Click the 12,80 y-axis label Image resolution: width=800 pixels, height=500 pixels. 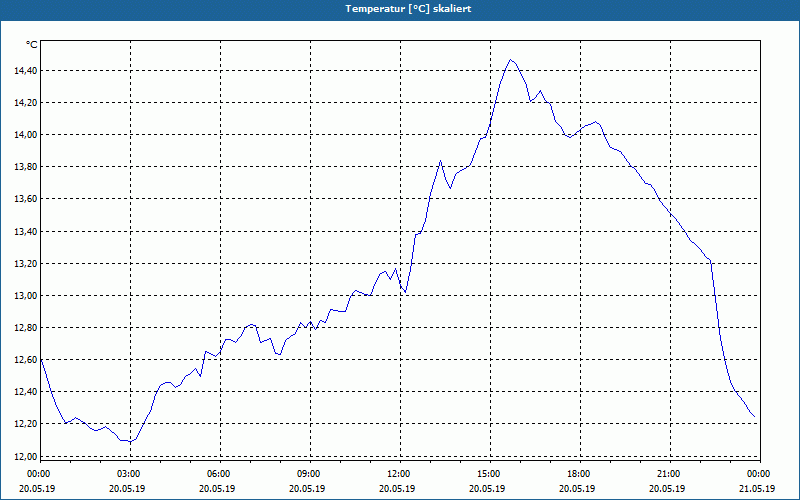coord(25,328)
